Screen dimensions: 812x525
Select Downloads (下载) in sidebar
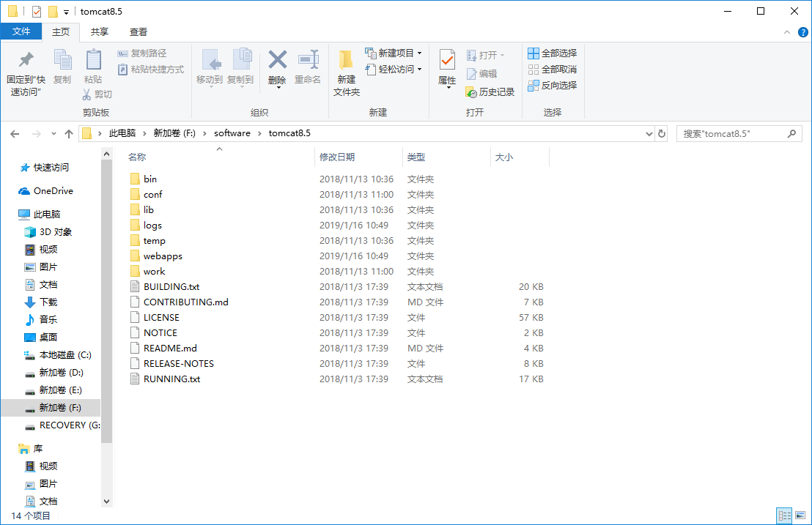pos(41,302)
